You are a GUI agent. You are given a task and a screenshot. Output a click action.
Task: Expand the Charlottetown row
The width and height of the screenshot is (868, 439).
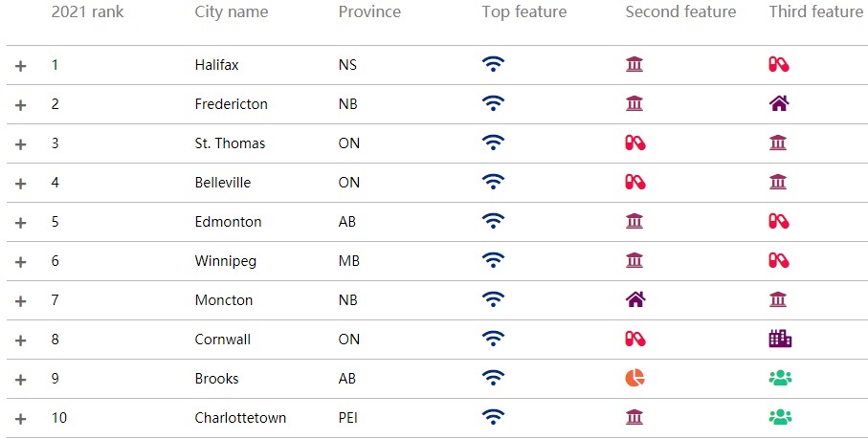pos(21,419)
